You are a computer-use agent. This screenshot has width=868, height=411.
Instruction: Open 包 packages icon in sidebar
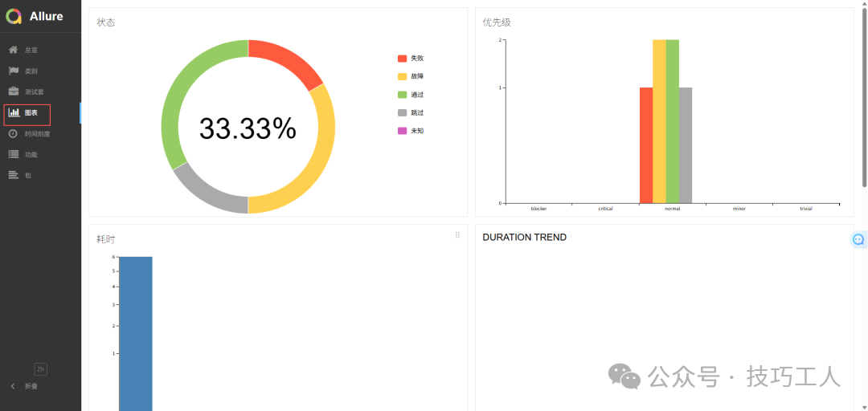[x=13, y=175]
